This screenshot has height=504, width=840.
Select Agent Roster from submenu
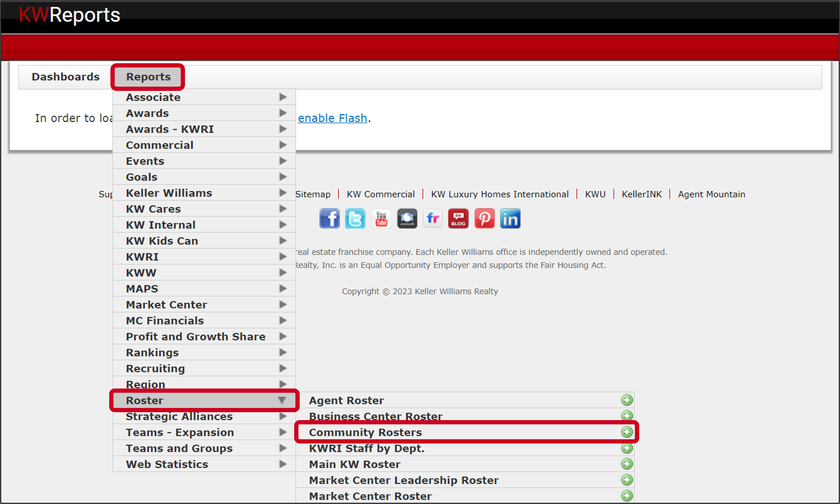click(465, 400)
